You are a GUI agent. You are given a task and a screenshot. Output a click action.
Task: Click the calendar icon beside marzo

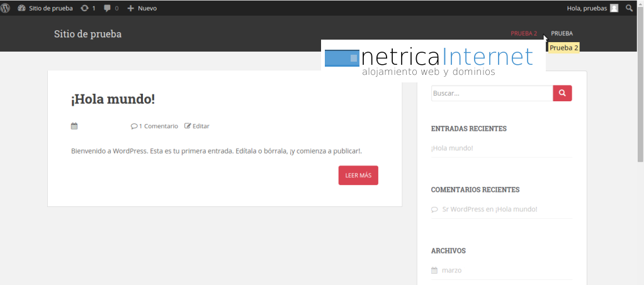(434, 270)
